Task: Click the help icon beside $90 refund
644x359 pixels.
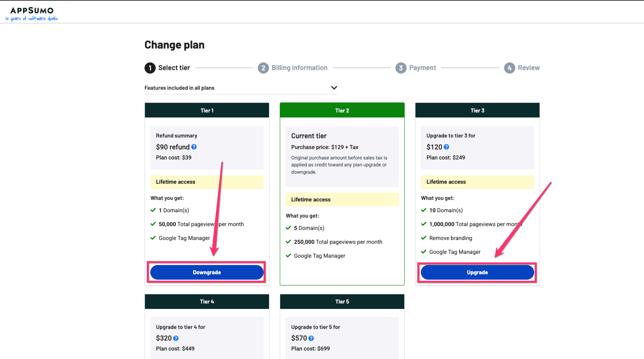Action: [194, 147]
